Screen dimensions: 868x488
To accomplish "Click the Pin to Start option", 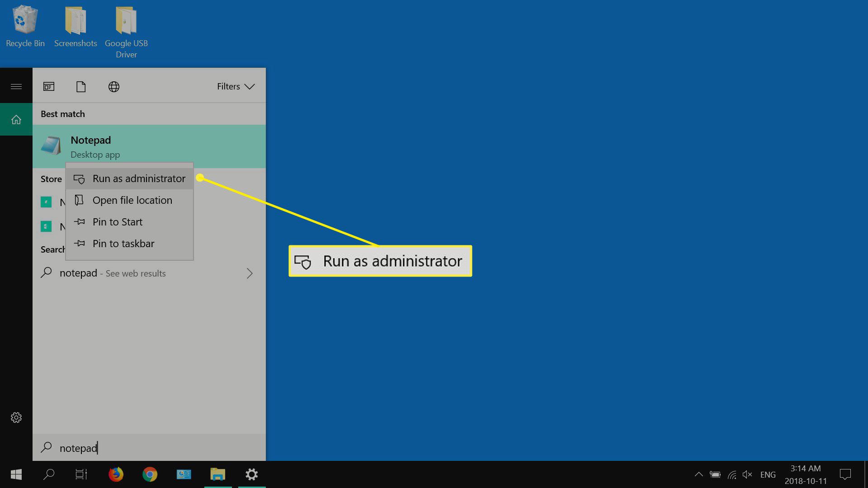I will (x=118, y=222).
